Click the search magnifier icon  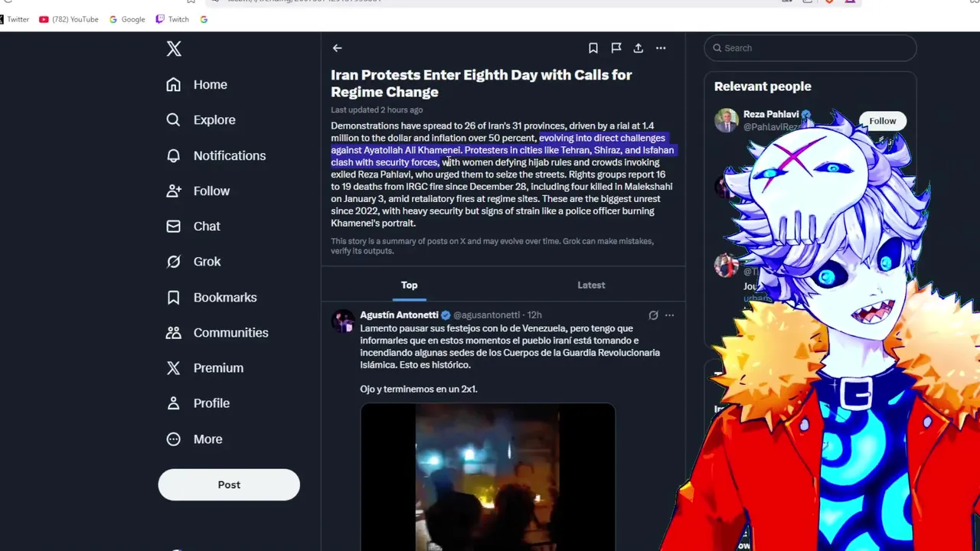tap(717, 48)
